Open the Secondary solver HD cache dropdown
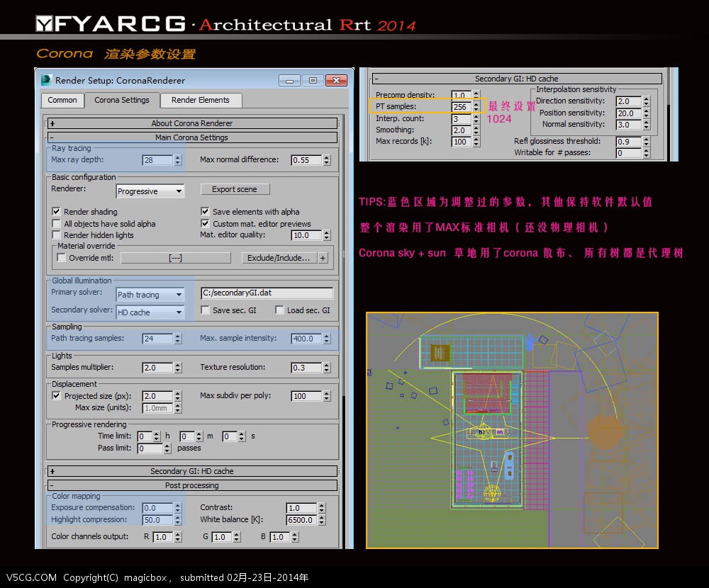The height and width of the screenshot is (588, 709). (x=150, y=312)
